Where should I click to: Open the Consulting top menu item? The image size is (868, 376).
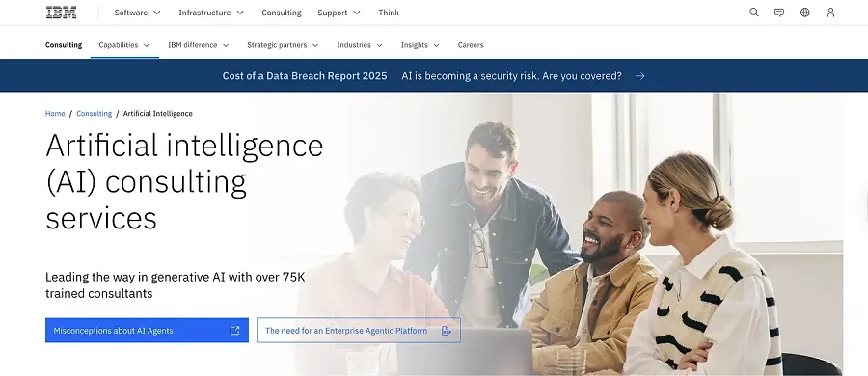click(282, 13)
